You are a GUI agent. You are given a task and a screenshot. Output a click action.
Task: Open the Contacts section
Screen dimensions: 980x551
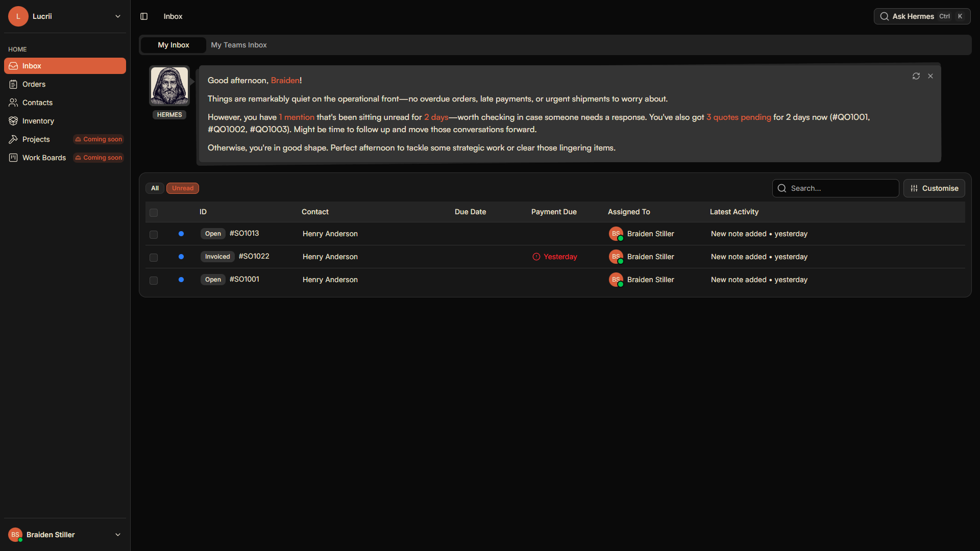tap(37, 103)
